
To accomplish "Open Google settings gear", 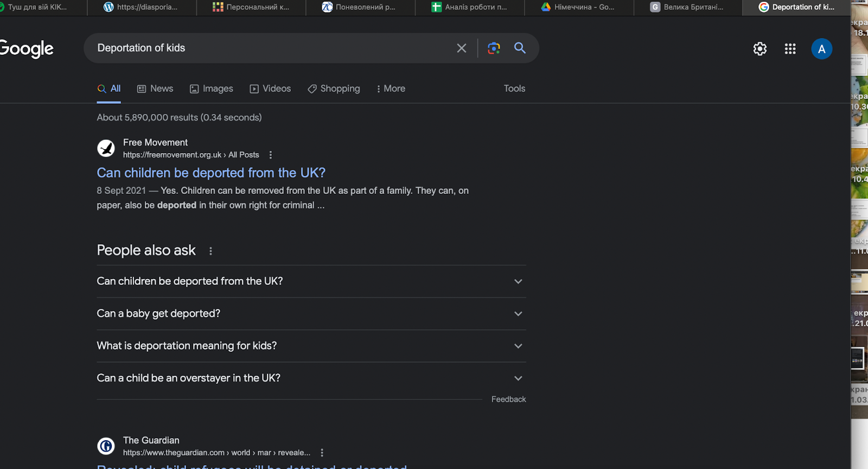I will point(759,49).
